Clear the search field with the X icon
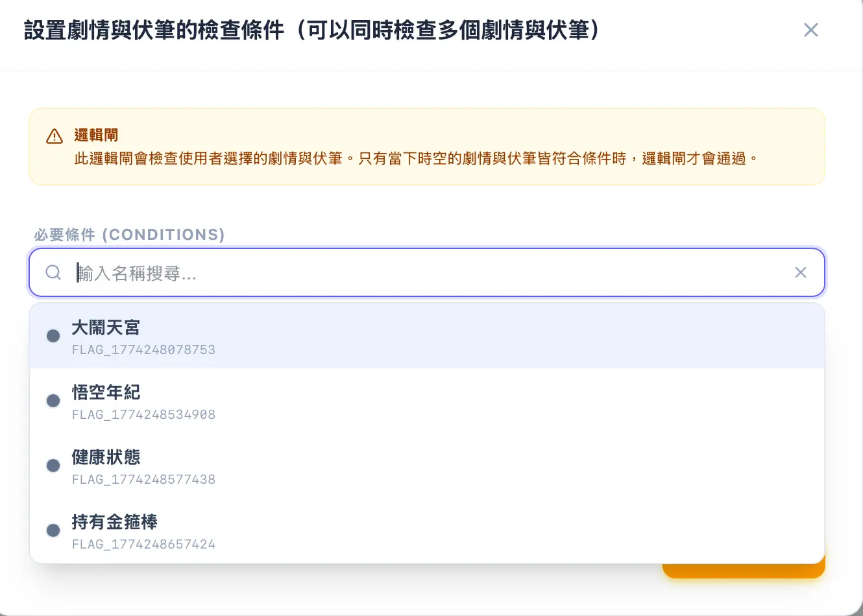 click(801, 272)
